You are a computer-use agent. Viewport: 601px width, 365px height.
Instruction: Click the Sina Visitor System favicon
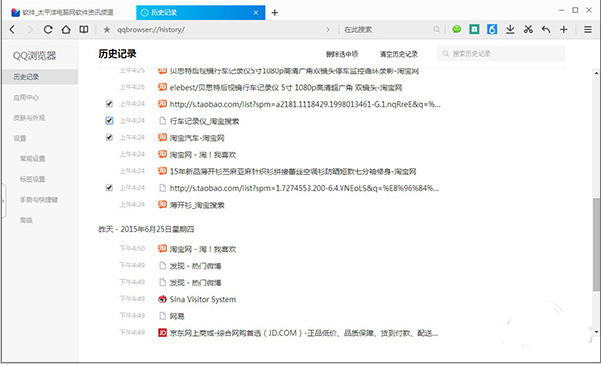[163, 299]
